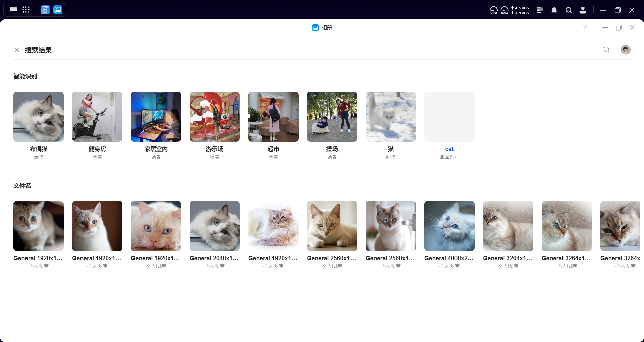644x342 pixels.
Task: Open the General 4000x2... blue-eyed cat photo
Action: [x=449, y=226]
